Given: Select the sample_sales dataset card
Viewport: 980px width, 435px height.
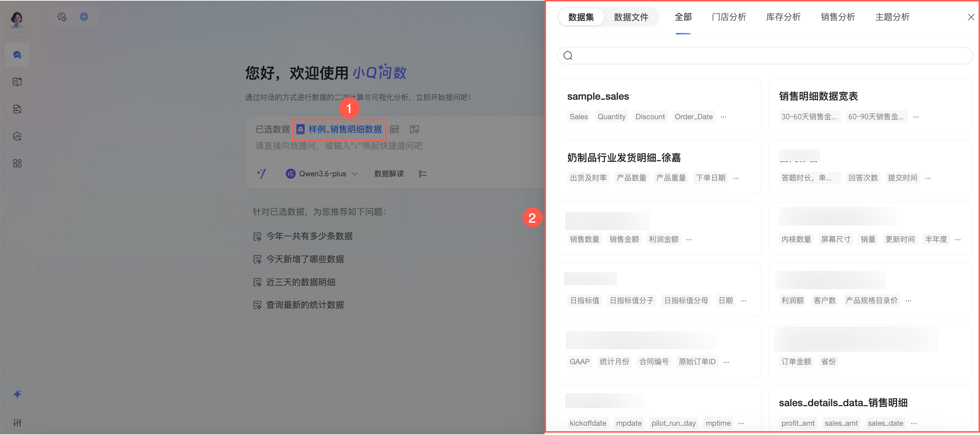Looking at the screenshot, I should coord(659,106).
